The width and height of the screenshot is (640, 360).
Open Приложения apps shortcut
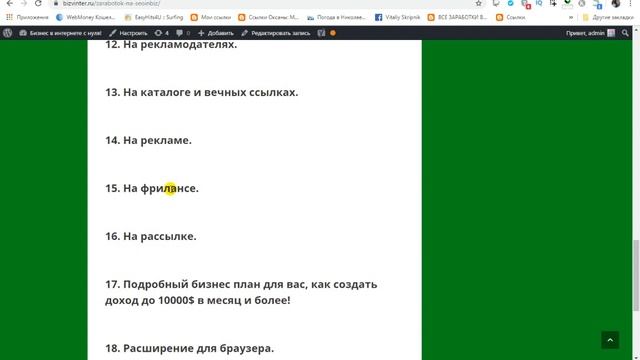(27, 17)
